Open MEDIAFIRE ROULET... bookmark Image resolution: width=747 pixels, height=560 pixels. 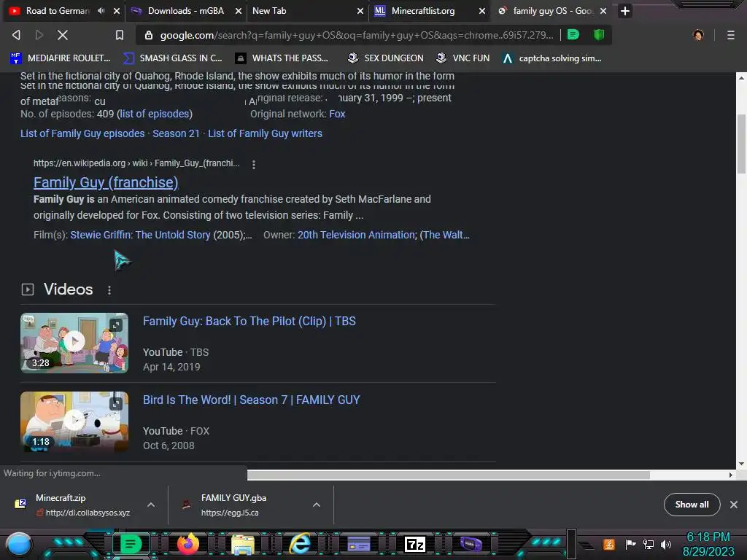click(x=61, y=58)
